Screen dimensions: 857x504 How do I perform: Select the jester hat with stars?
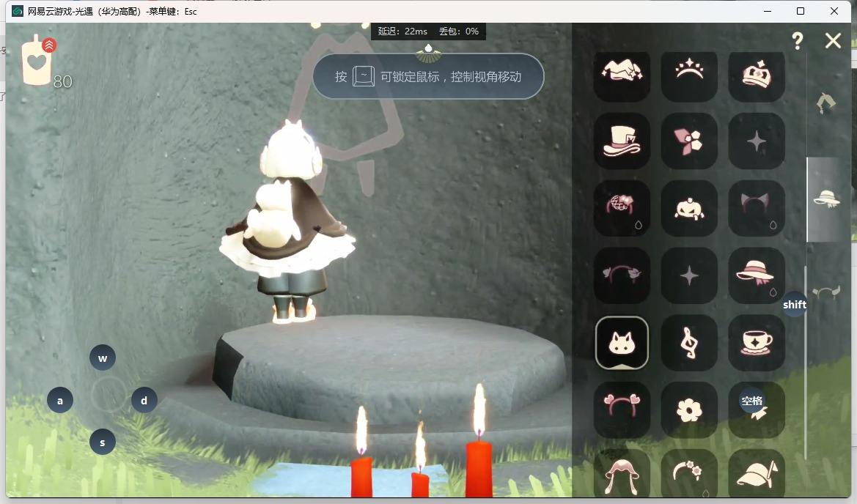tap(622, 75)
